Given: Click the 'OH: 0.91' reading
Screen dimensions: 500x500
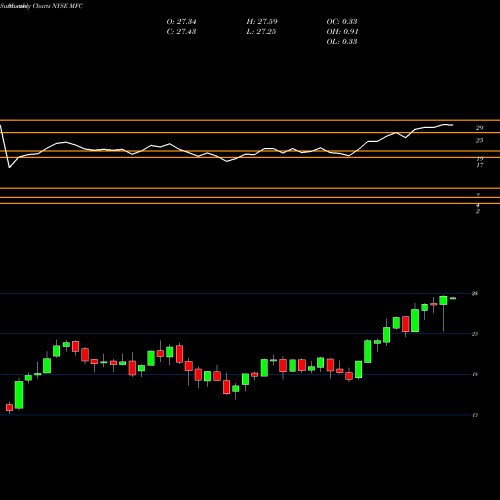Looking at the screenshot, I should point(342,32).
